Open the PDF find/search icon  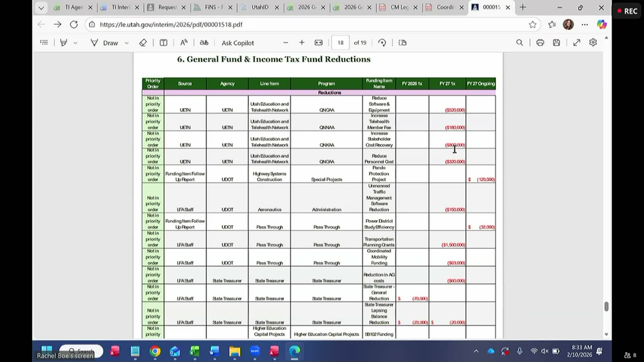click(520, 43)
